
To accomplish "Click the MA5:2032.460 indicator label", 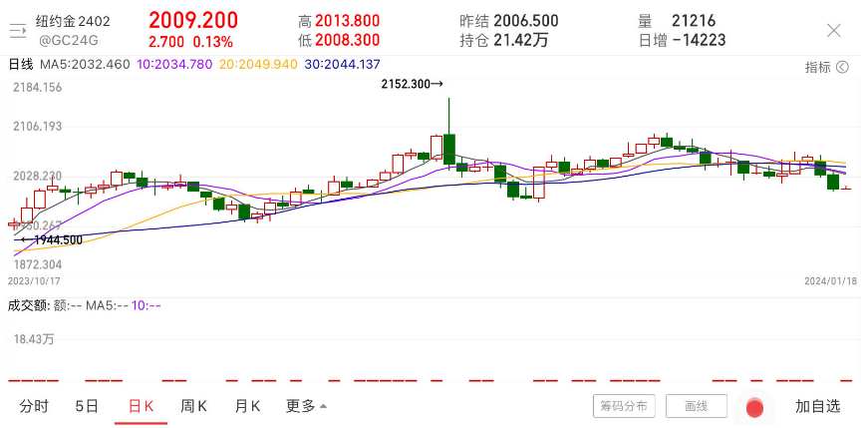I will (85, 64).
